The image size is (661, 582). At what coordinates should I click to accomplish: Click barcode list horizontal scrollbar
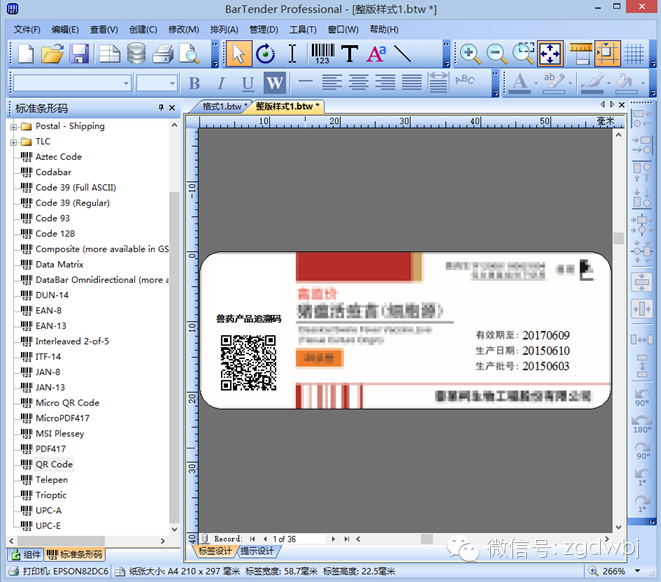coord(61,541)
